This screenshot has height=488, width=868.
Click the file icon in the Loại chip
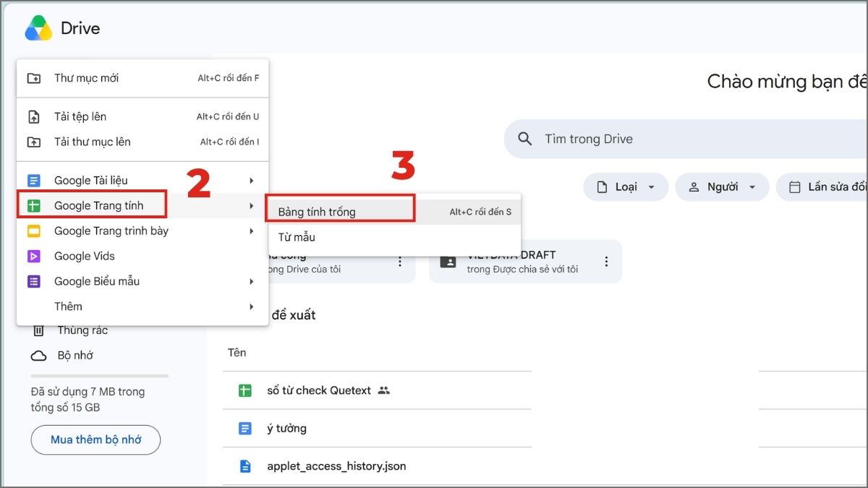click(602, 187)
